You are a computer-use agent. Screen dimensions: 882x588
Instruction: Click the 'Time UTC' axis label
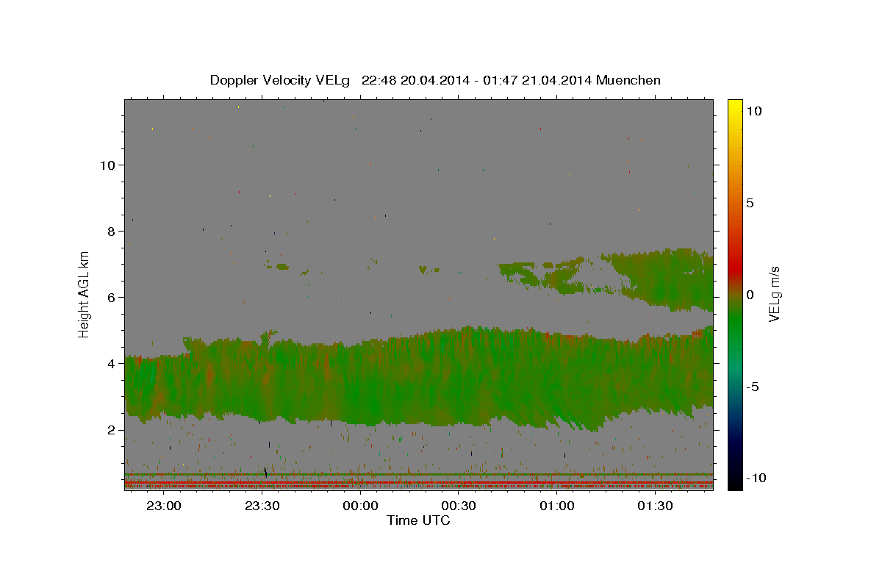point(418,520)
